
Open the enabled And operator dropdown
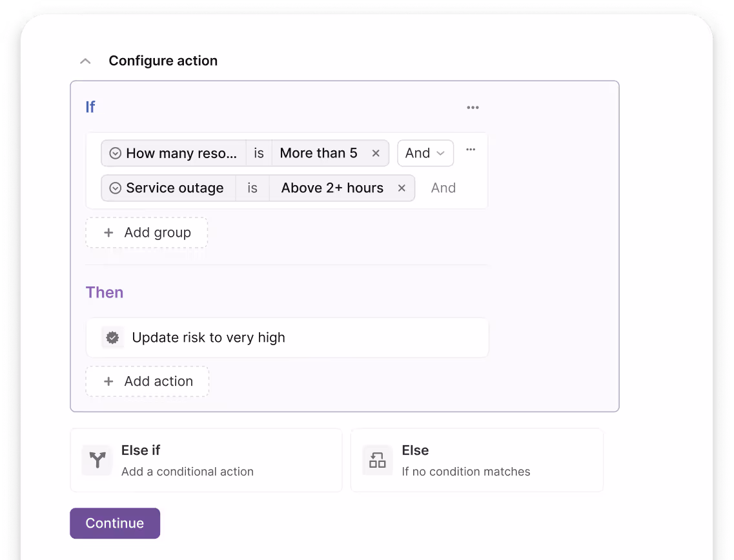click(425, 154)
